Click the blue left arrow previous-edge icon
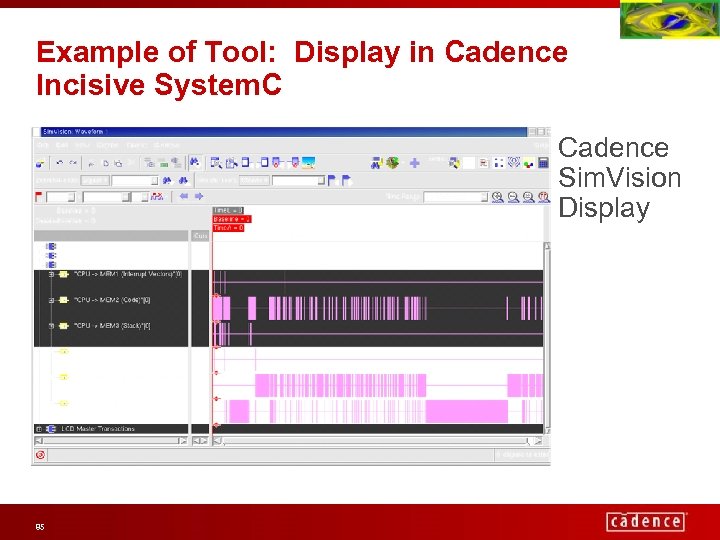 184,196
